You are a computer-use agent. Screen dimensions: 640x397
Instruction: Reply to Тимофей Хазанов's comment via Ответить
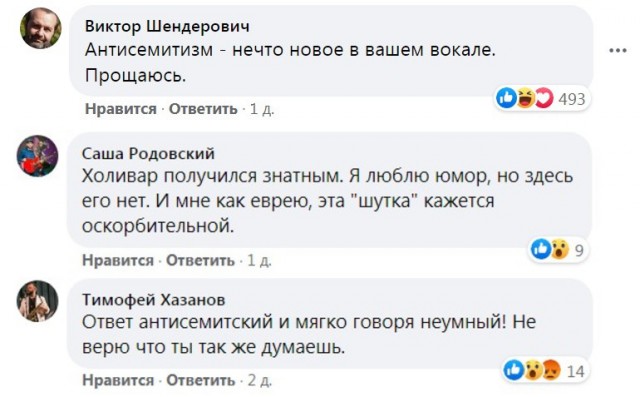click(200, 380)
